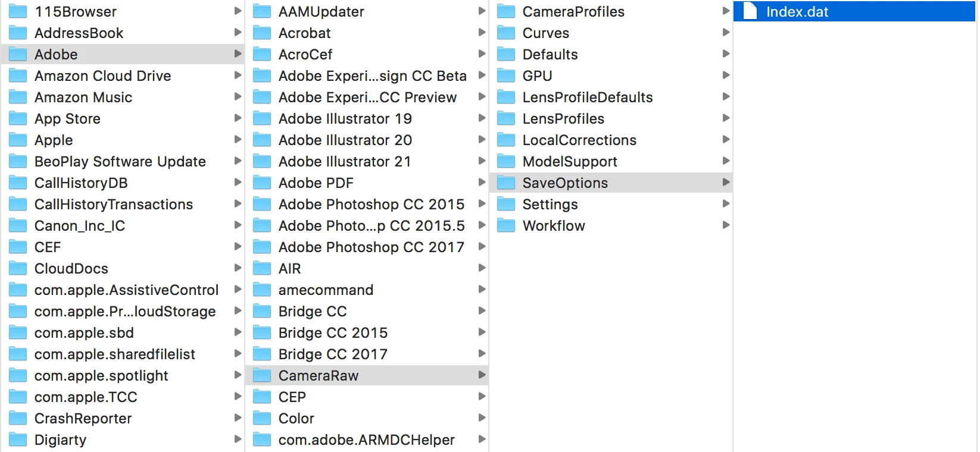Select the LocalCorrections folder

coord(611,140)
